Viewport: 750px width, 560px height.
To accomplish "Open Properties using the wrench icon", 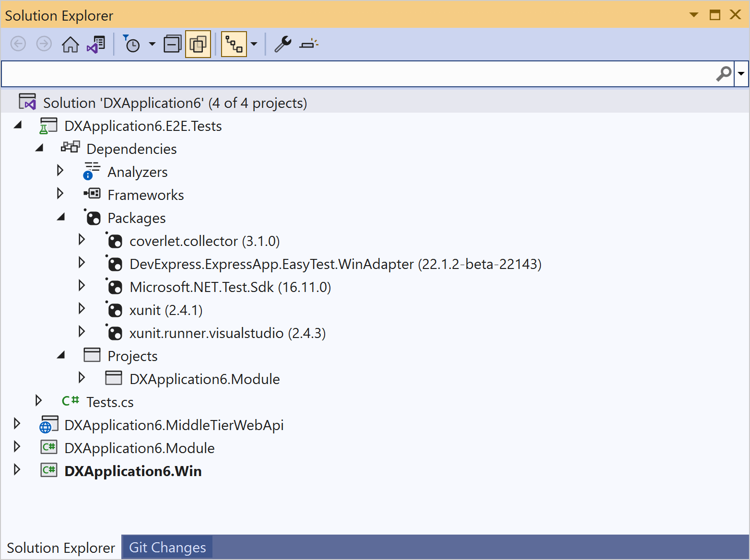I will point(282,44).
